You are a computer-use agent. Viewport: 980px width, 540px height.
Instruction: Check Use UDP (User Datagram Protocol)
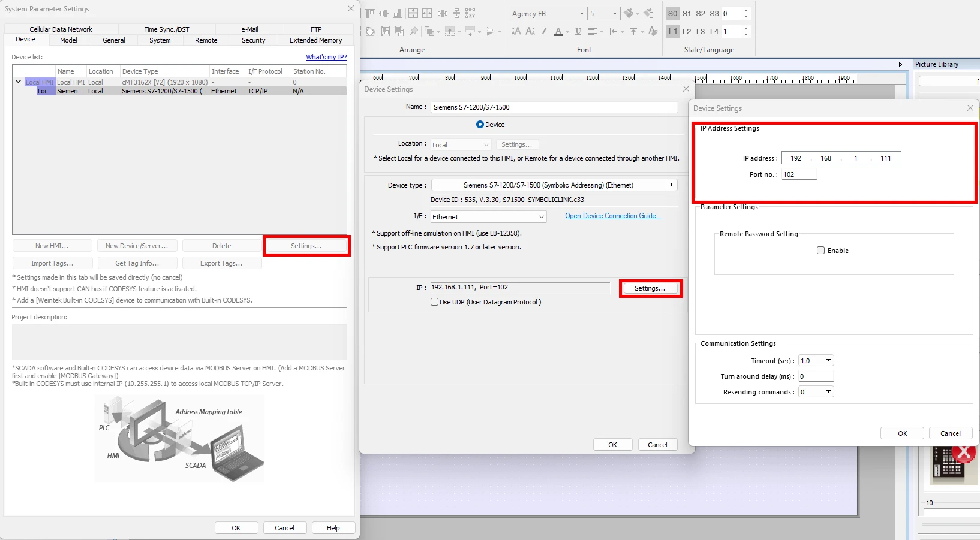tap(434, 302)
